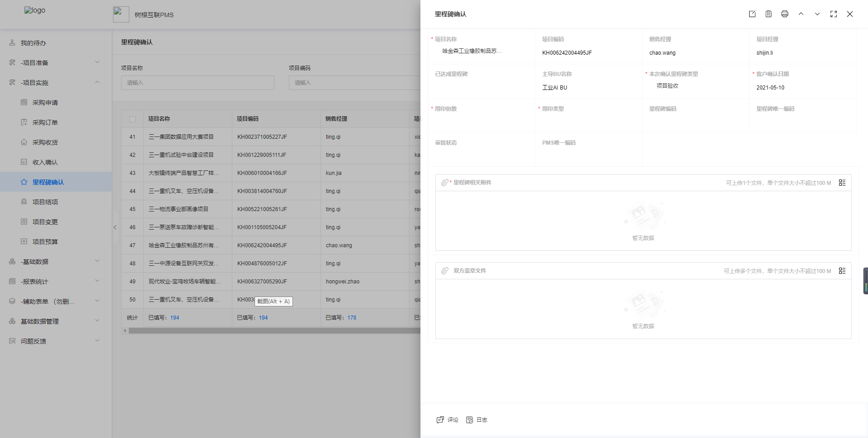Image resolution: width=868 pixels, height=438 pixels.
Task: Open 日志 log section
Action: [477, 420]
